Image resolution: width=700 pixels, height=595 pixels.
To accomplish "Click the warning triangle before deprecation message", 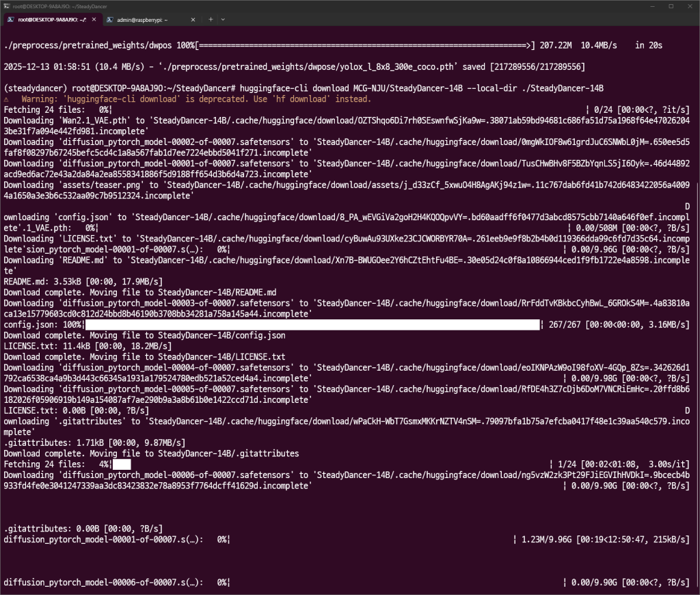I will point(7,99).
